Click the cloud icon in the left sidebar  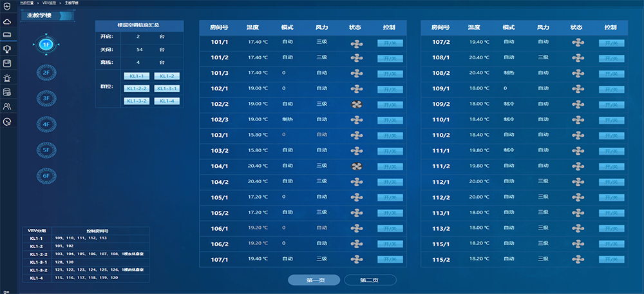[7, 21]
